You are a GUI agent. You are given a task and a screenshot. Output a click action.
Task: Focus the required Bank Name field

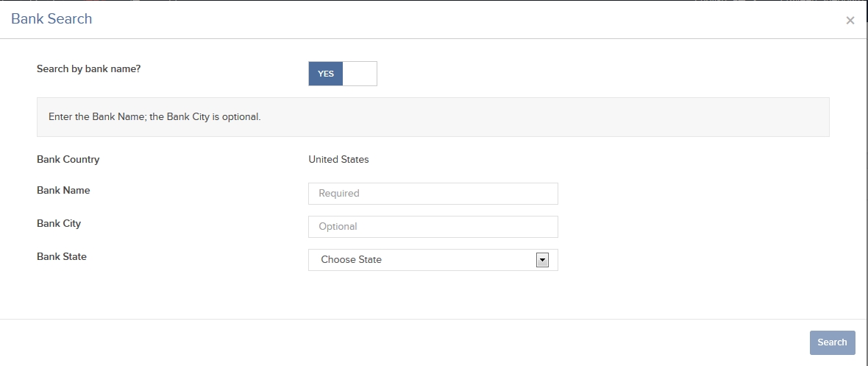pos(433,194)
